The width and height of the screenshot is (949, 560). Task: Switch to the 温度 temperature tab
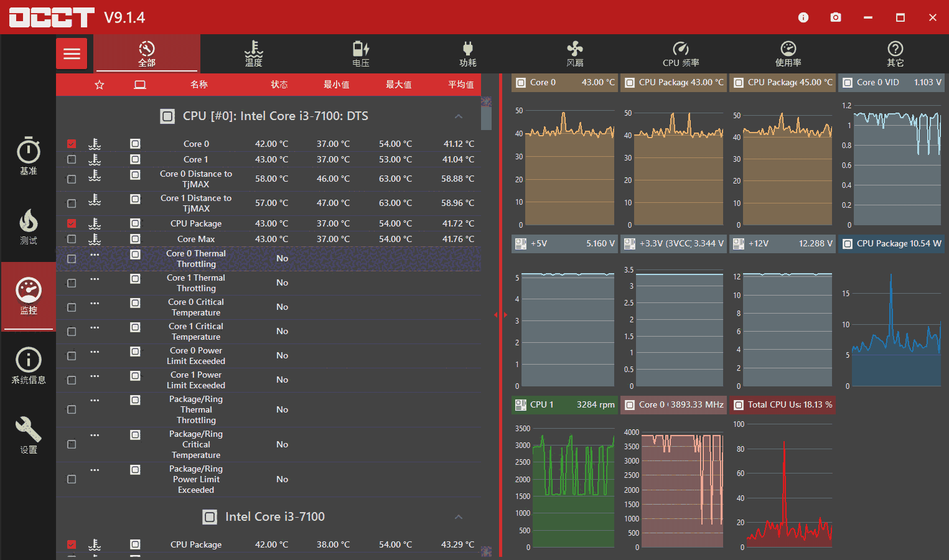253,54
